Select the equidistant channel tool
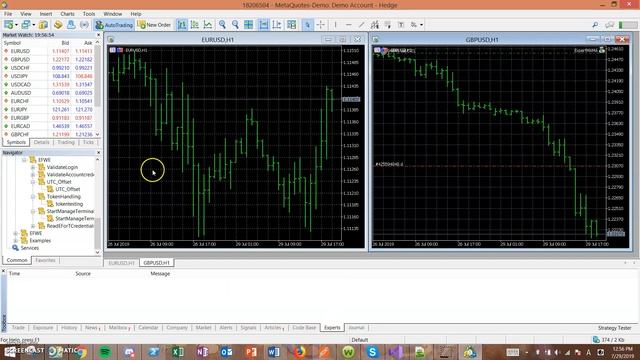This screenshot has height=360, width=640. pyautogui.click(x=374, y=25)
